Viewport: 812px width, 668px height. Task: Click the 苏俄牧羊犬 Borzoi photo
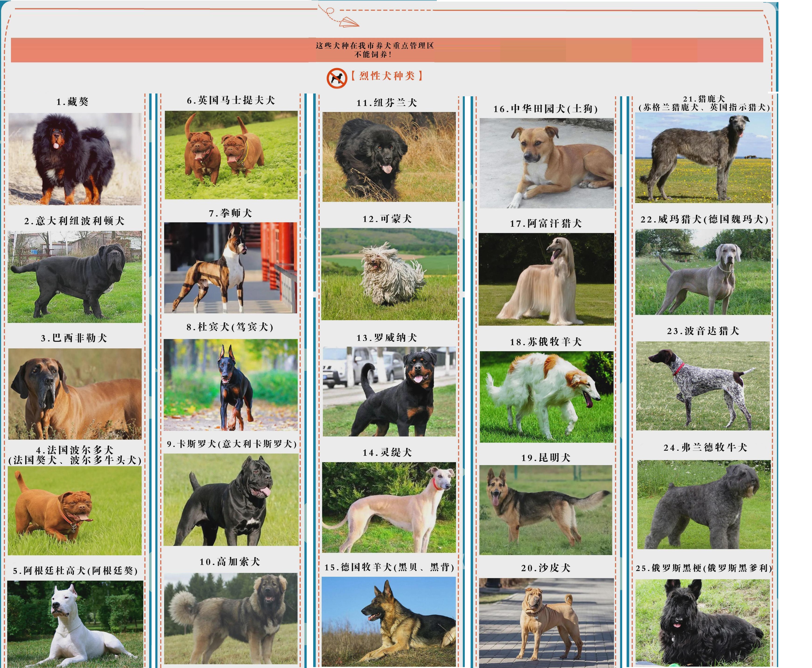546,397
